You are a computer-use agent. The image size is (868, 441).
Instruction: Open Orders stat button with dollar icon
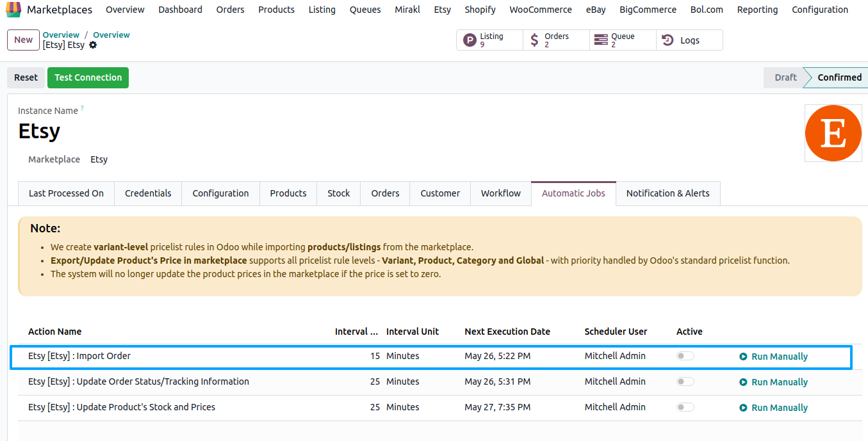(557, 40)
